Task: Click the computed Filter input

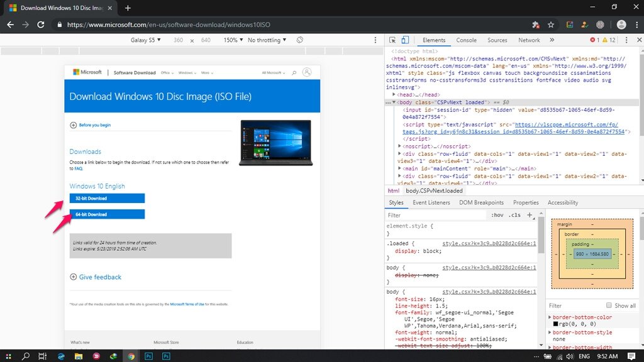Action: [575, 305]
